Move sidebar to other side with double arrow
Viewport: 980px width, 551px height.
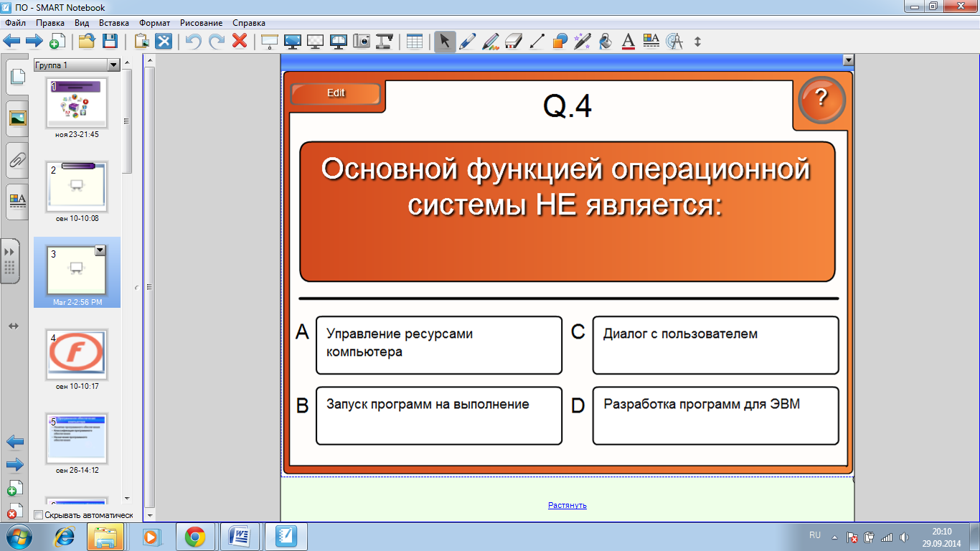tap(13, 326)
